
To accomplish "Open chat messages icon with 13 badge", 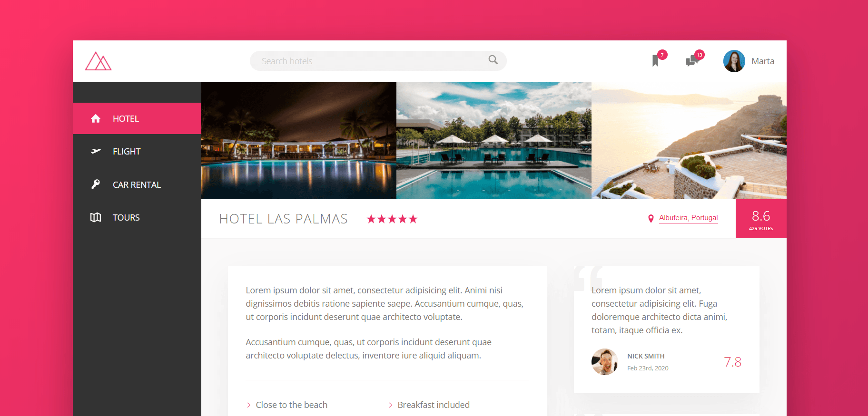I will pos(691,61).
